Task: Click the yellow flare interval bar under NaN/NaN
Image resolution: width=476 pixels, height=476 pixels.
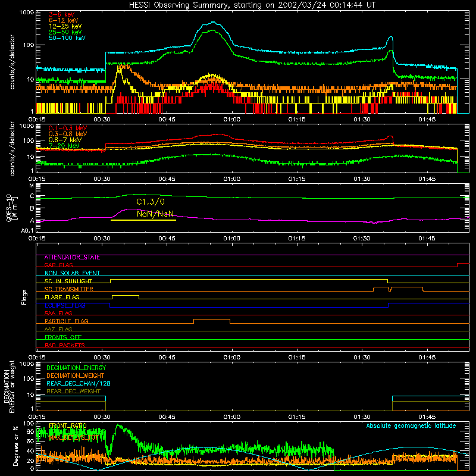Action: [x=143, y=220]
